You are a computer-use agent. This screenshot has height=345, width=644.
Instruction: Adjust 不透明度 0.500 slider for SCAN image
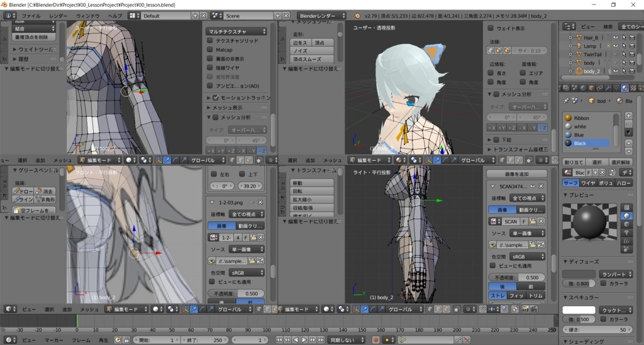pyautogui.click(x=517, y=278)
